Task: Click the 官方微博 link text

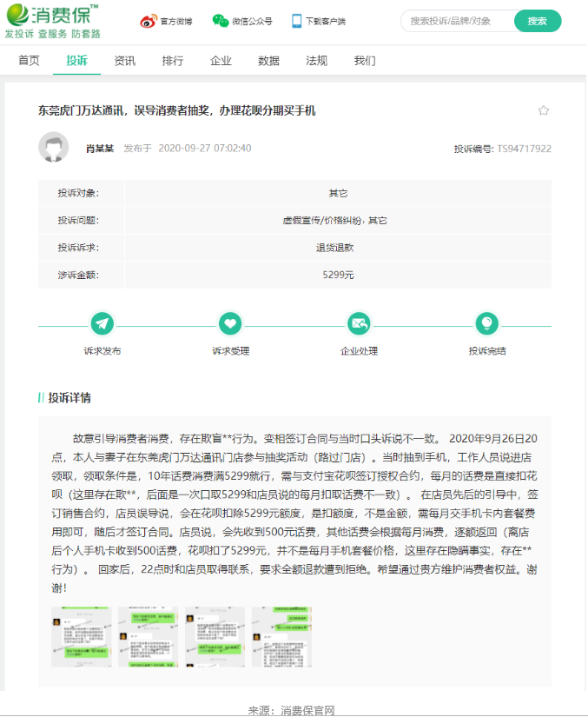Action: [x=176, y=22]
